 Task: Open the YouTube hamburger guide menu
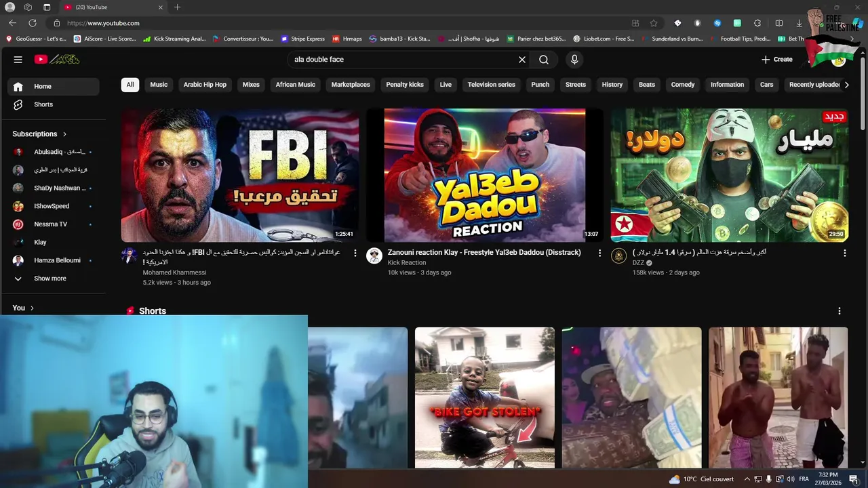pyautogui.click(x=18, y=60)
